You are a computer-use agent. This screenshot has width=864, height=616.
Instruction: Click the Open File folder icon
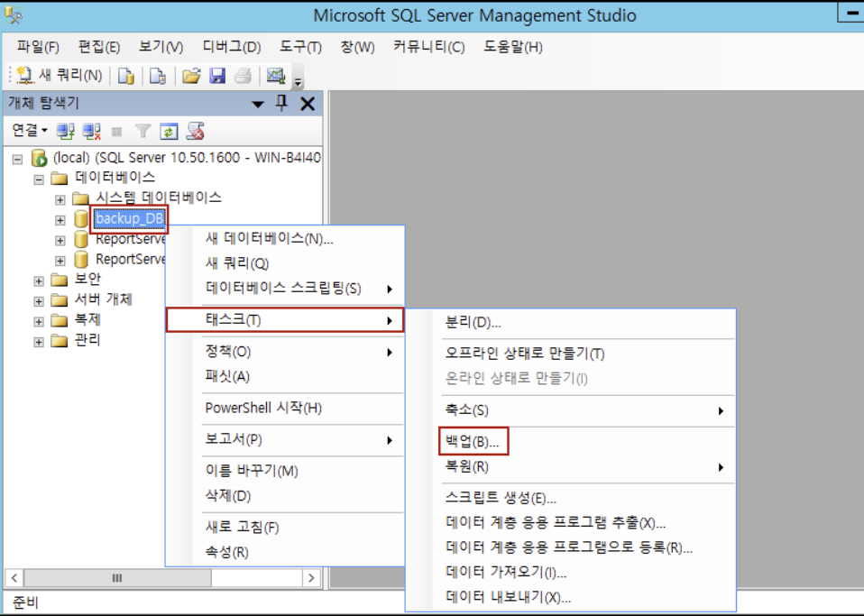(191, 76)
